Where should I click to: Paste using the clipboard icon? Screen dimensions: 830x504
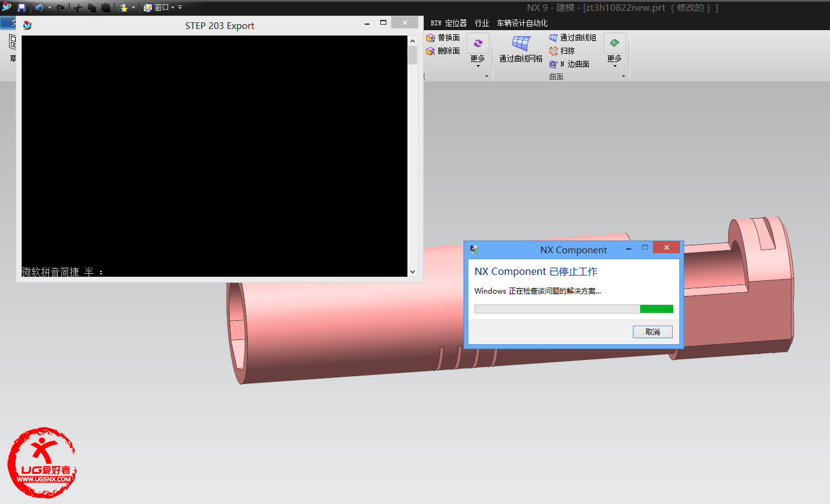click(105, 8)
